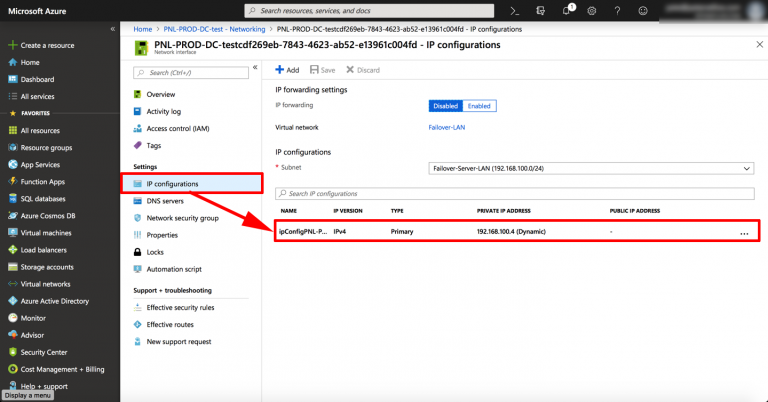Image resolution: width=768 pixels, height=402 pixels.
Task: Collapse the left Azure sidebar
Action: tap(113, 29)
